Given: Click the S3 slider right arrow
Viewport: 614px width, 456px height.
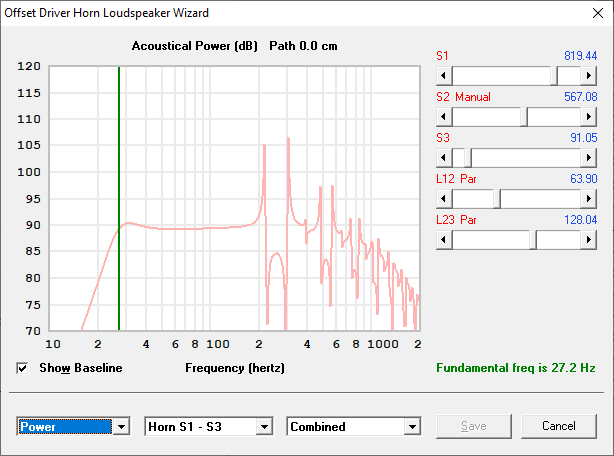Looking at the screenshot, I should (589, 158).
